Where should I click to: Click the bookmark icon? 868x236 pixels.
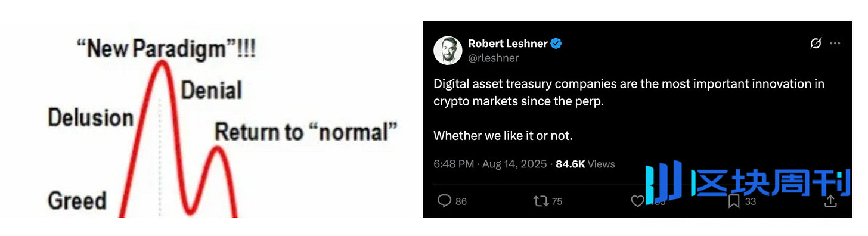pyautogui.click(x=734, y=201)
